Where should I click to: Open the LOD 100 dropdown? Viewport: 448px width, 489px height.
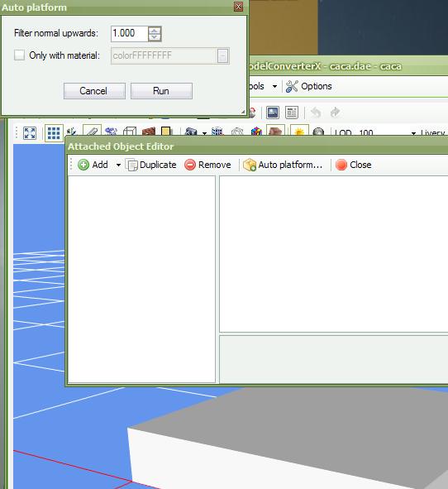(413, 133)
